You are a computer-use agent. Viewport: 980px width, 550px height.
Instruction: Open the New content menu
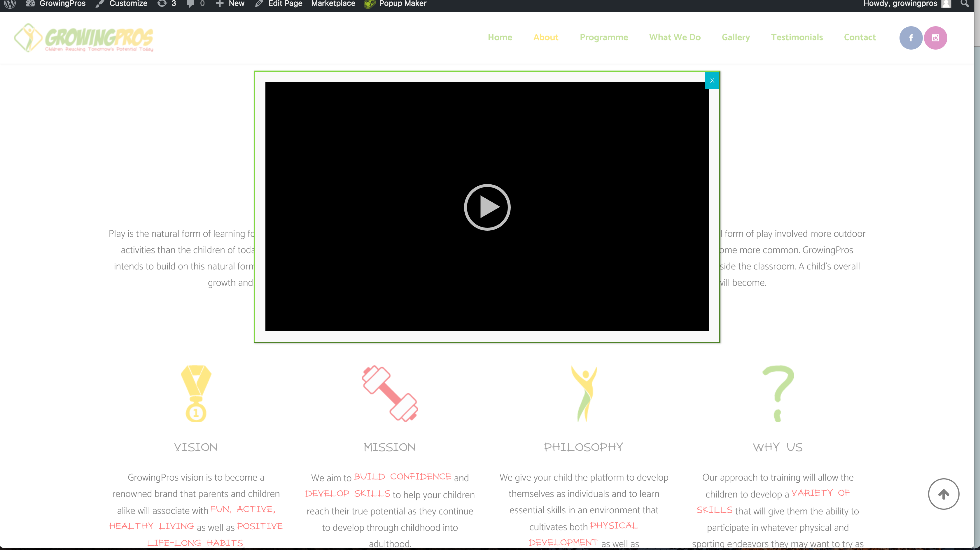point(230,4)
